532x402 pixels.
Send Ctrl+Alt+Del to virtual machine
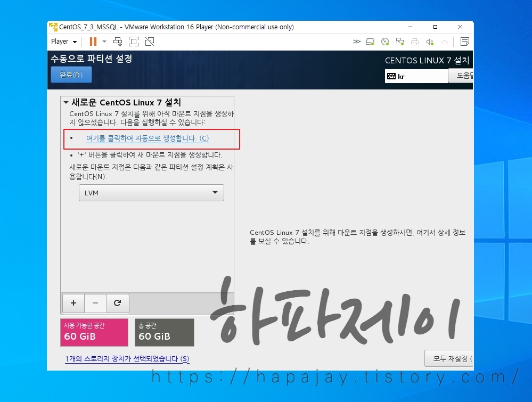118,42
